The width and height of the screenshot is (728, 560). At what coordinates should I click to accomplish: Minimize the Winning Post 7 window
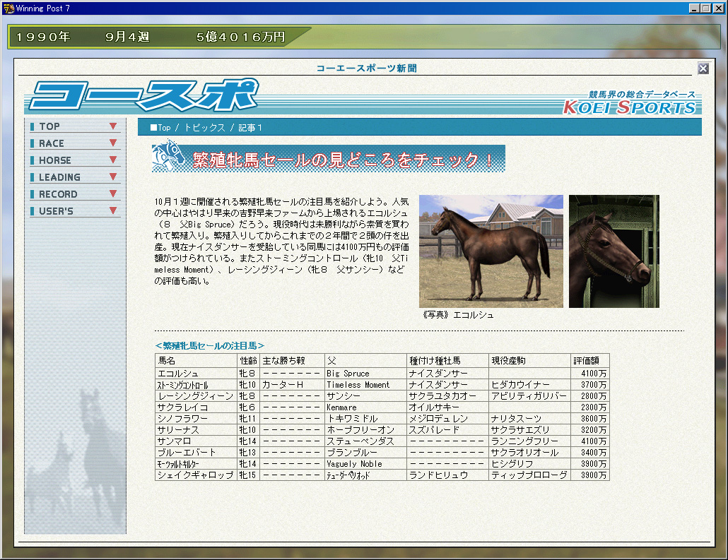click(x=695, y=8)
